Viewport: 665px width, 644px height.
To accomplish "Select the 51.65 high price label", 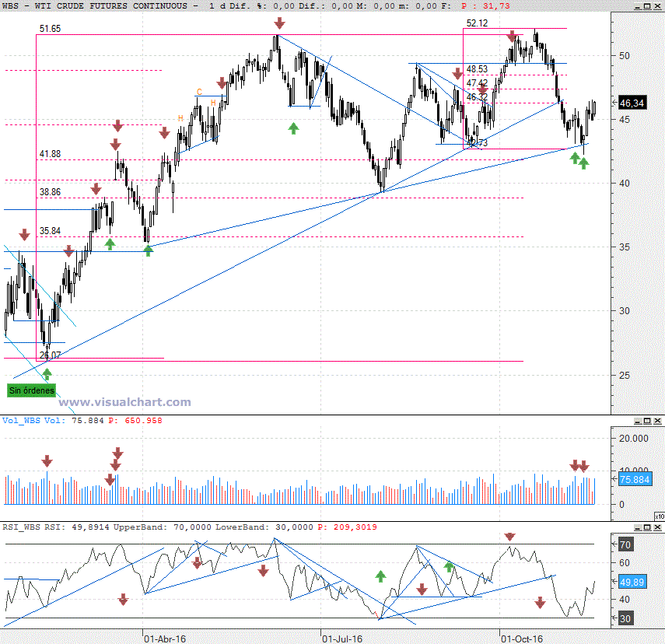I will pos(50,29).
